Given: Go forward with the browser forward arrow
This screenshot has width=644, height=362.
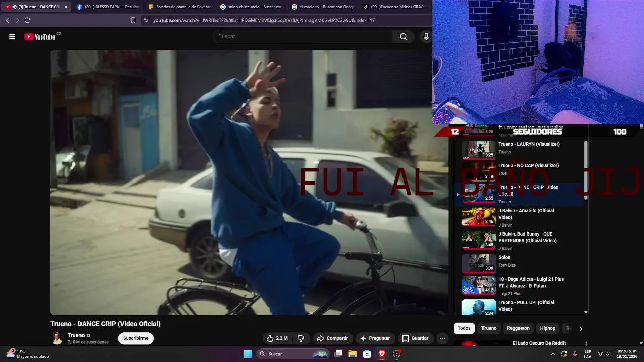Looking at the screenshot, I should (17, 20).
